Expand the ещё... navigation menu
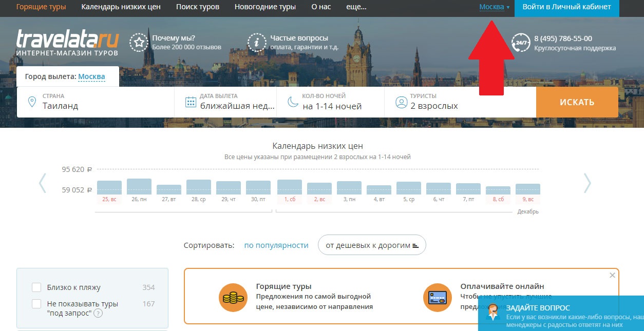Screen dimensions: 644x331 tap(356, 7)
